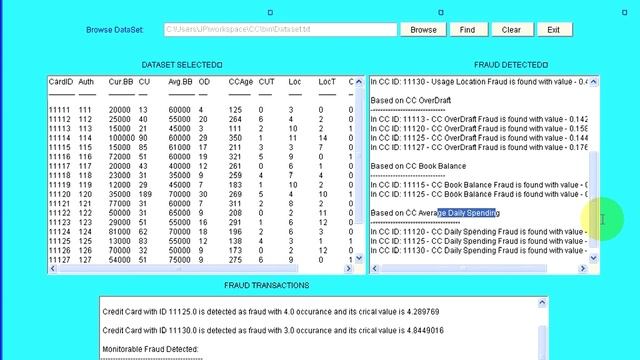
Task: Select card ID 11125 in dataset
Action: tap(60, 241)
